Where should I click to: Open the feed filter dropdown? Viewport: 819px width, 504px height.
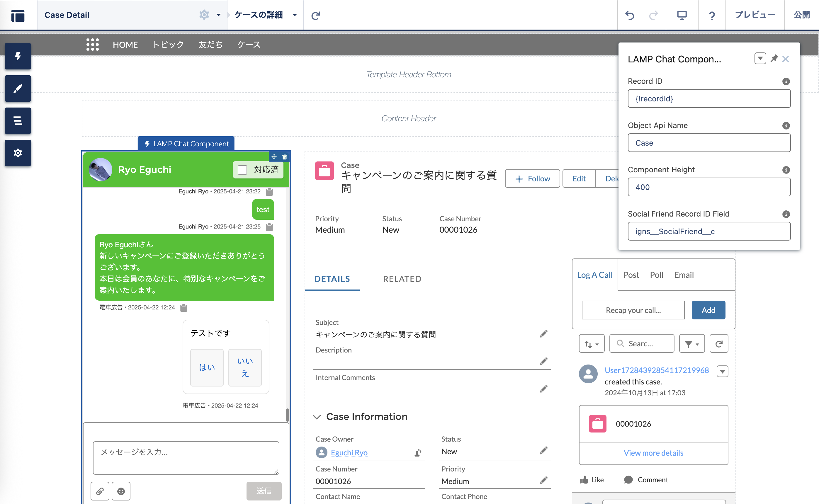692,344
